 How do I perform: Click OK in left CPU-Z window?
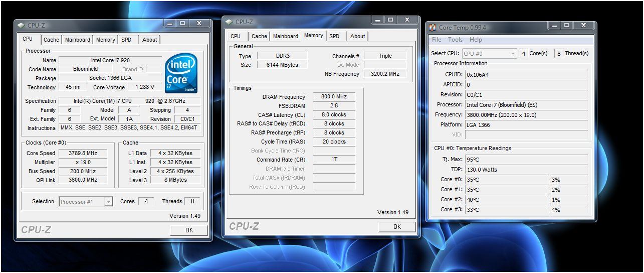pos(189,230)
